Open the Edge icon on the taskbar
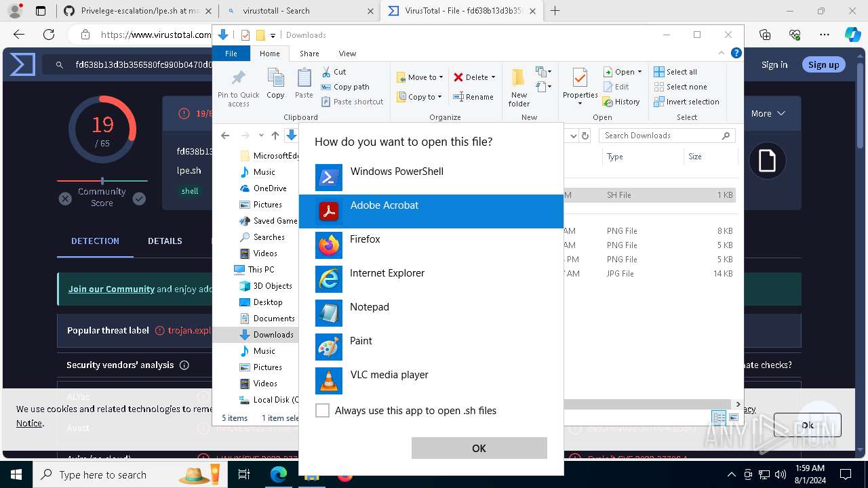This screenshot has width=868, height=488. pos(279,474)
